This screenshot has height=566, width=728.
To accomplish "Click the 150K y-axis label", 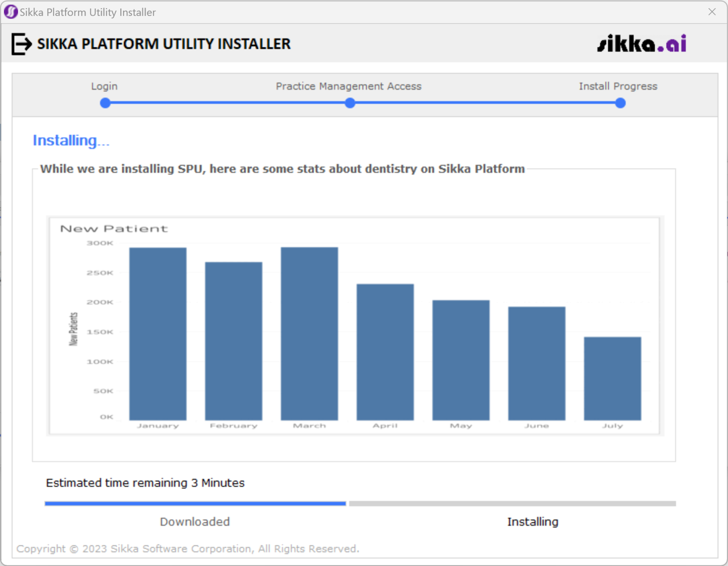I will pos(100,332).
